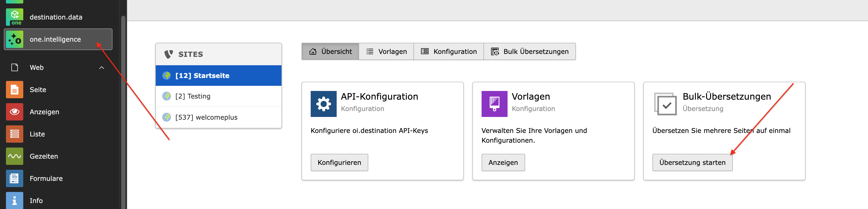The width and height of the screenshot is (868, 209).
Task: Open the Formulare module icon
Action: [x=15, y=178]
